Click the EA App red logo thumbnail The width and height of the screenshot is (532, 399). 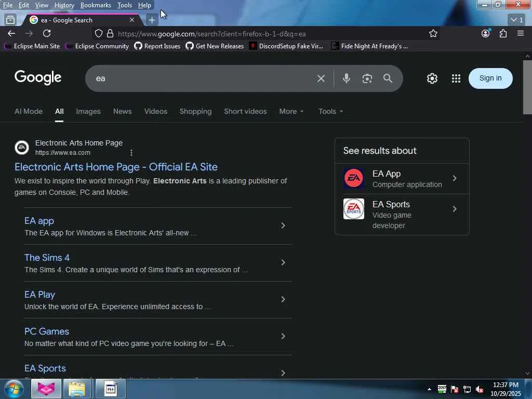point(353,178)
